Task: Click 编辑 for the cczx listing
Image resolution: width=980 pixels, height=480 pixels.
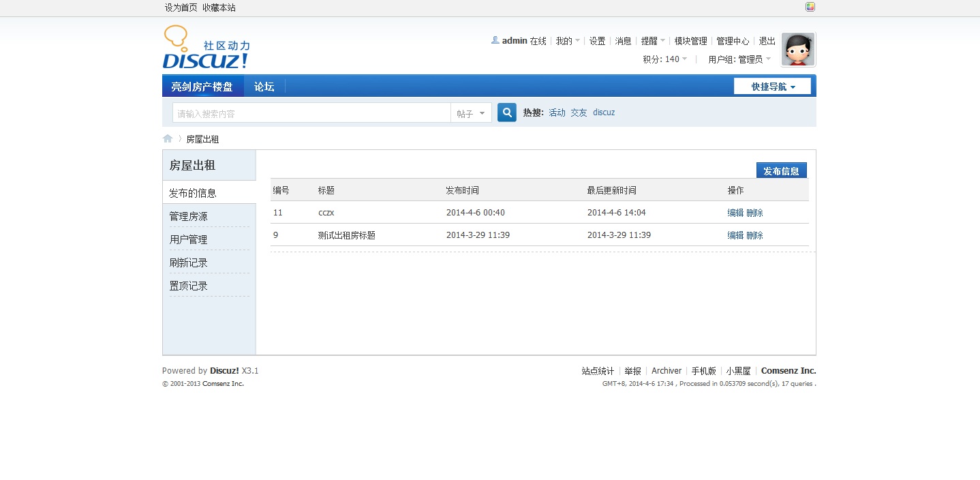Action: [x=735, y=213]
